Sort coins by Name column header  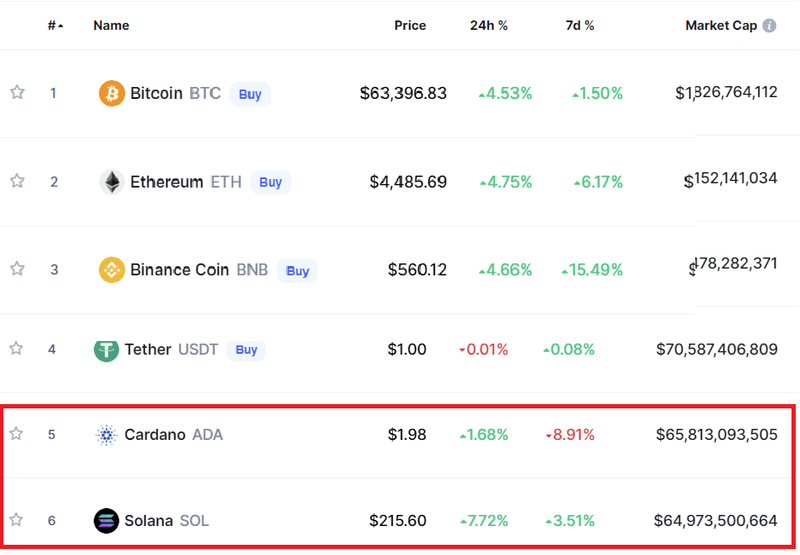pyautogui.click(x=111, y=26)
